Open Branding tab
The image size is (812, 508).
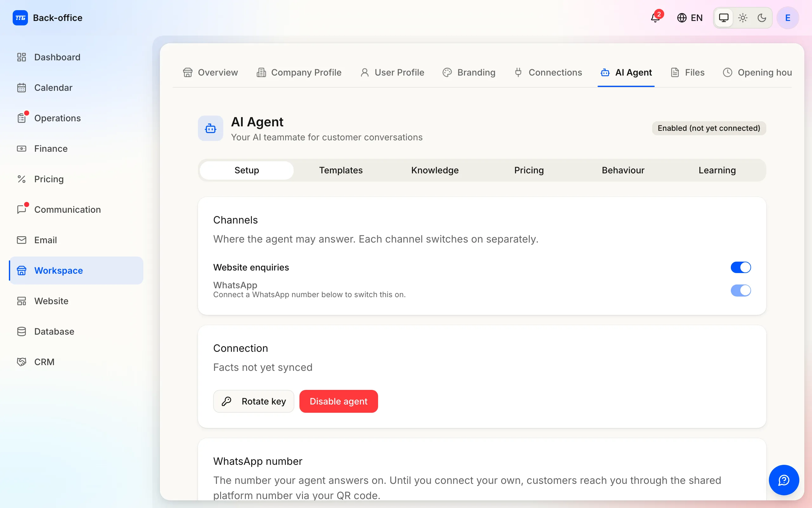(x=469, y=73)
